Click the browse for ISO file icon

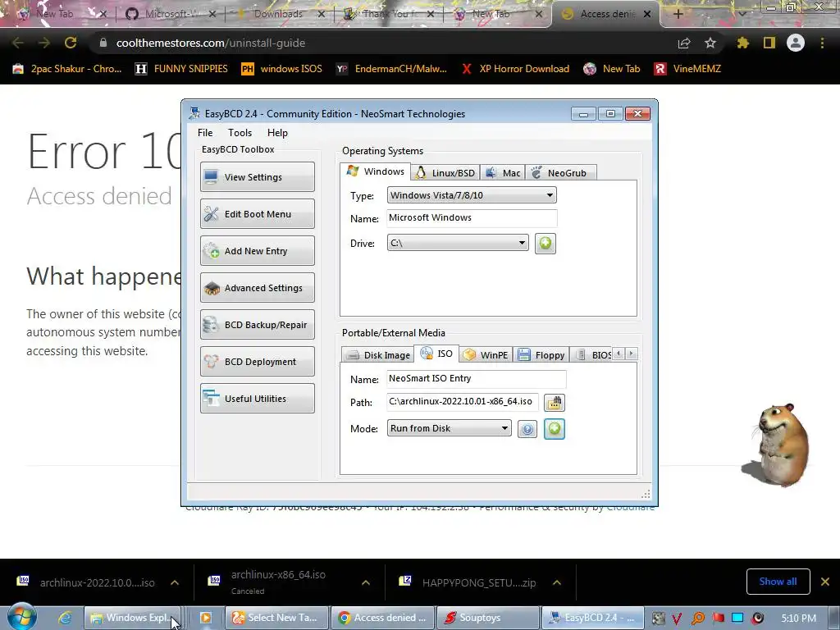pyautogui.click(x=554, y=402)
